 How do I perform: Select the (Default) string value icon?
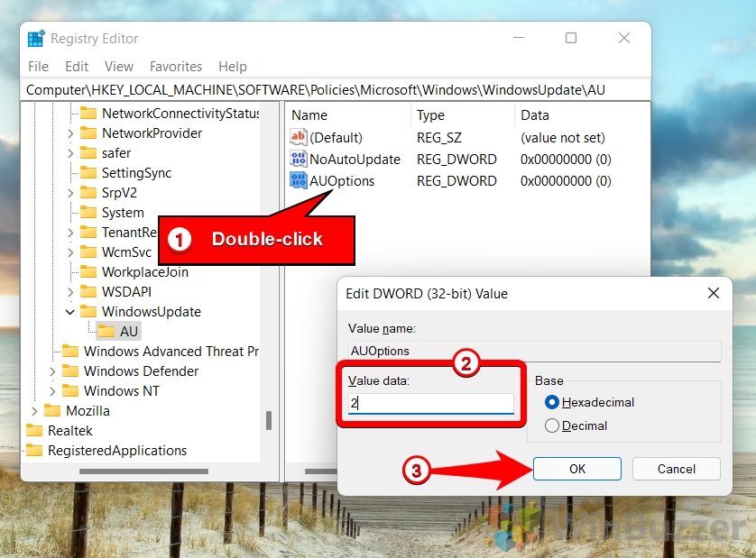click(x=299, y=137)
